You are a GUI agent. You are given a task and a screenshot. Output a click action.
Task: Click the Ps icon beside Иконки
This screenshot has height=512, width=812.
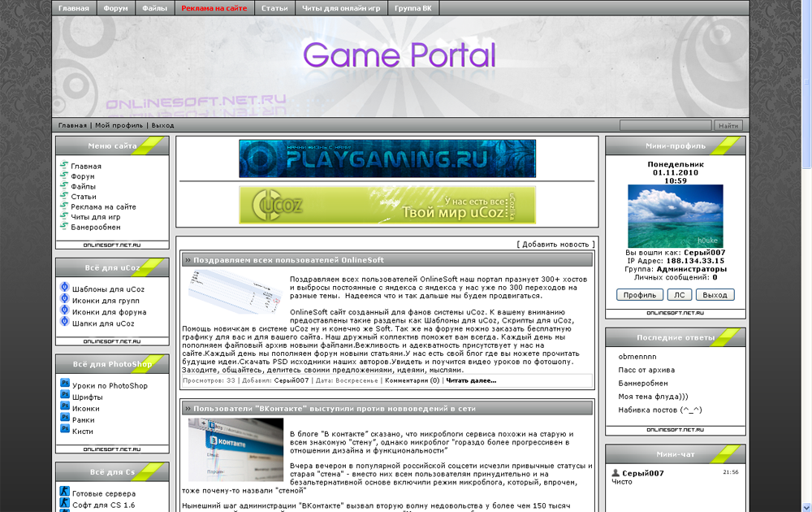[x=65, y=406]
